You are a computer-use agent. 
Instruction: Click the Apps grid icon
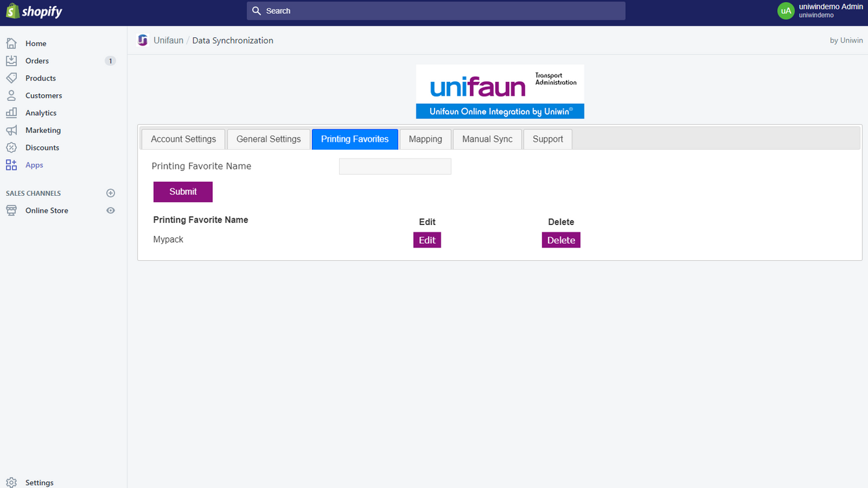coord(12,165)
